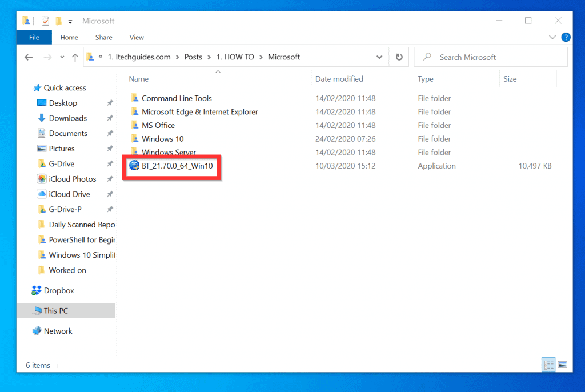Image resolution: width=585 pixels, height=392 pixels.
Task: Go up one folder level arrow
Action: tap(75, 57)
